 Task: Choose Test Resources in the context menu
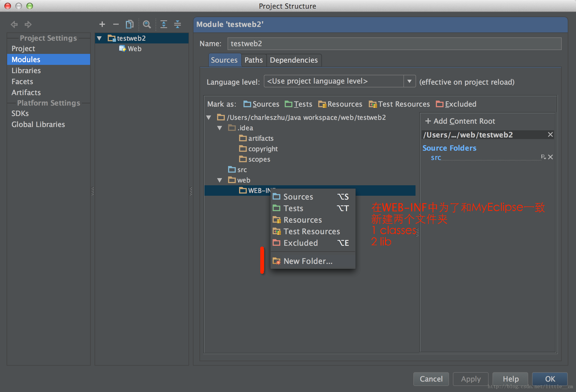click(x=313, y=231)
